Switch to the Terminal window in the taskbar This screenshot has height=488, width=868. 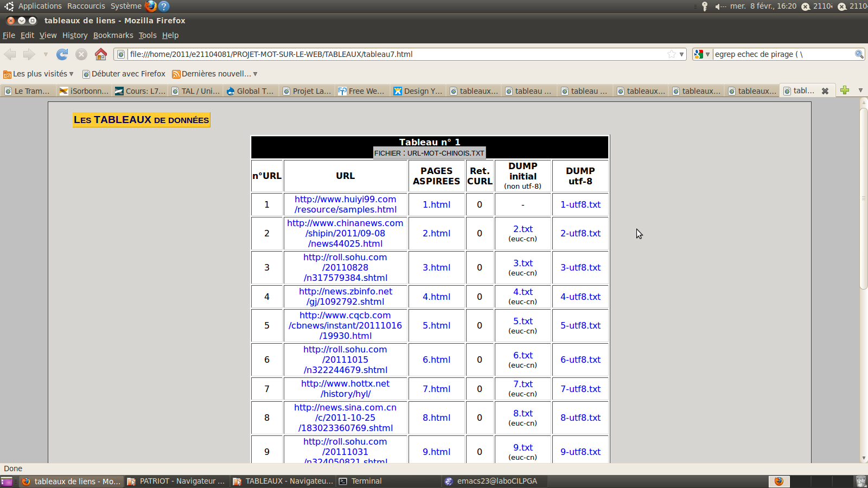pos(366,481)
